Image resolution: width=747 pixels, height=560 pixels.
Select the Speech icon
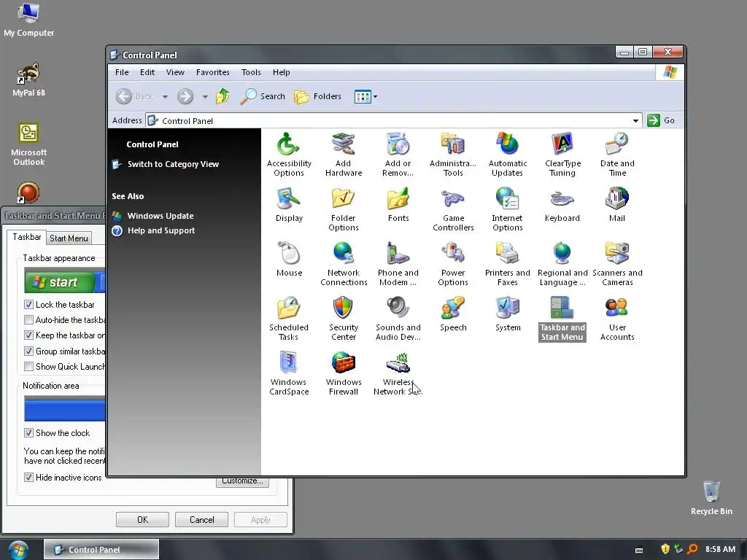coord(453,308)
